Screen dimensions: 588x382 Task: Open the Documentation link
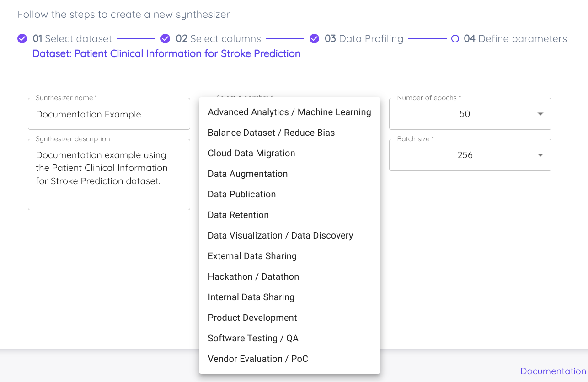[x=553, y=371]
